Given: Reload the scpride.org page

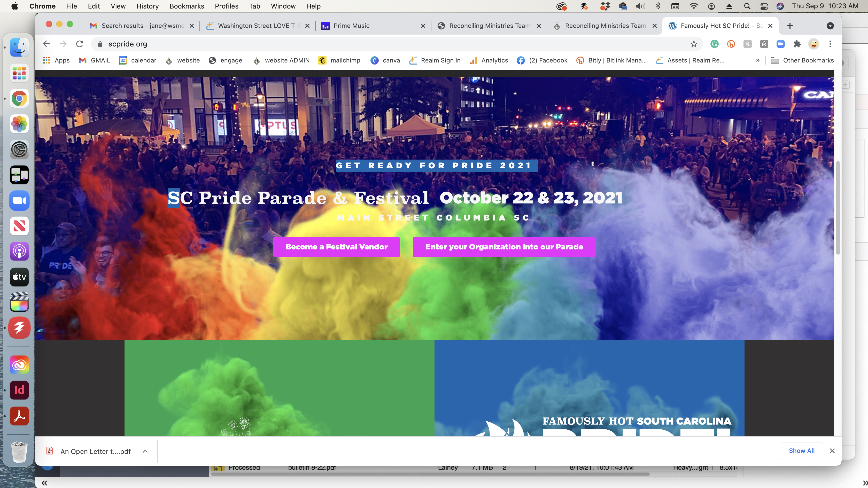Looking at the screenshot, I should (80, 44).
